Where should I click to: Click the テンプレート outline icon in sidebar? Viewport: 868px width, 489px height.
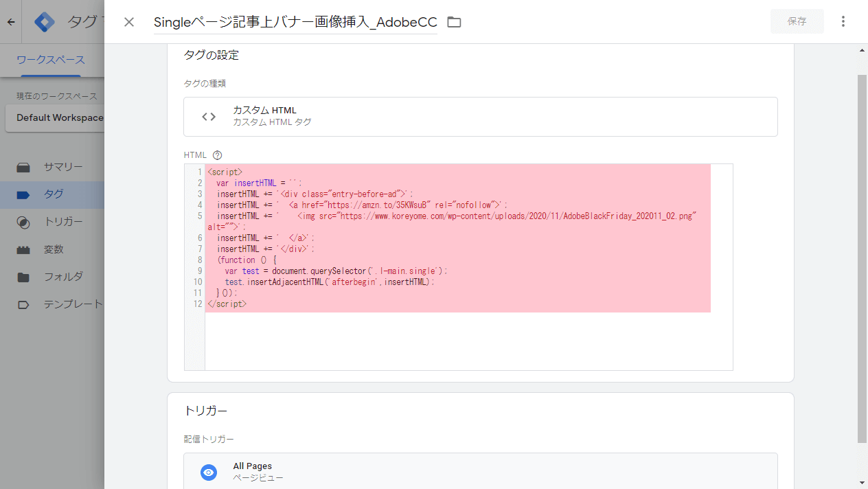click(x=23, y=305)
